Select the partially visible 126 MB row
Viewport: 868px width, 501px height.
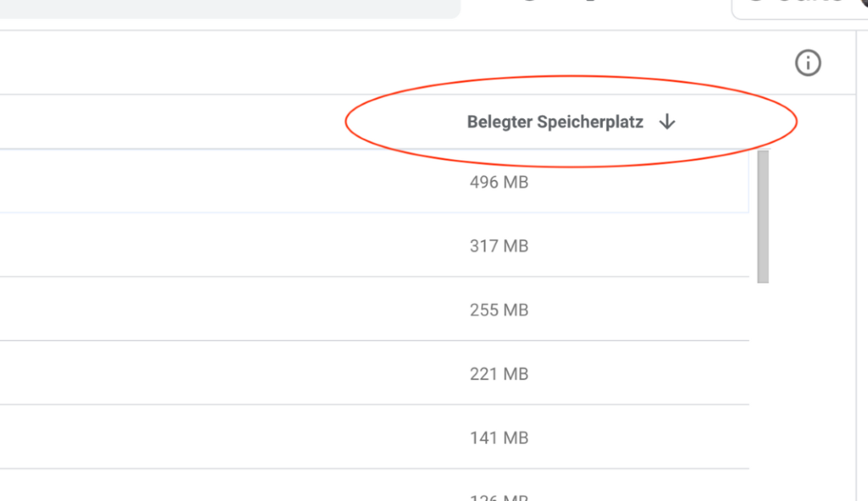375,486
